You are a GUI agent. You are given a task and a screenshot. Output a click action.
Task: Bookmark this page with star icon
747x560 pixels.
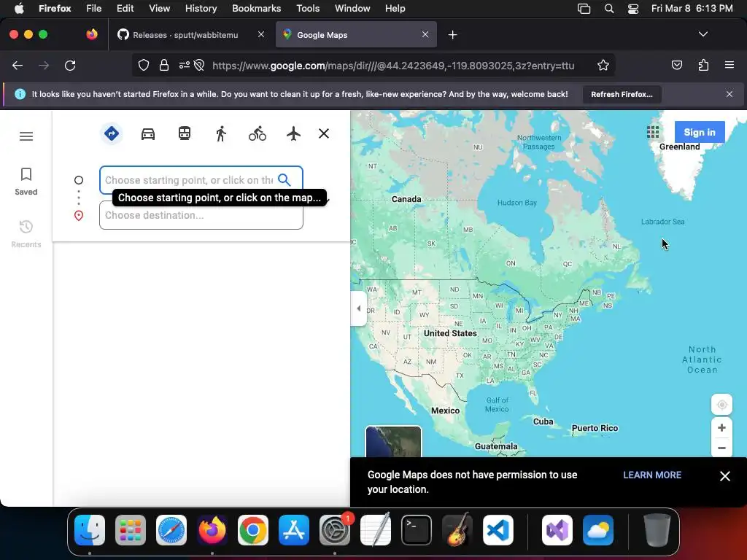pyautogui.click(x=603, y=65)
